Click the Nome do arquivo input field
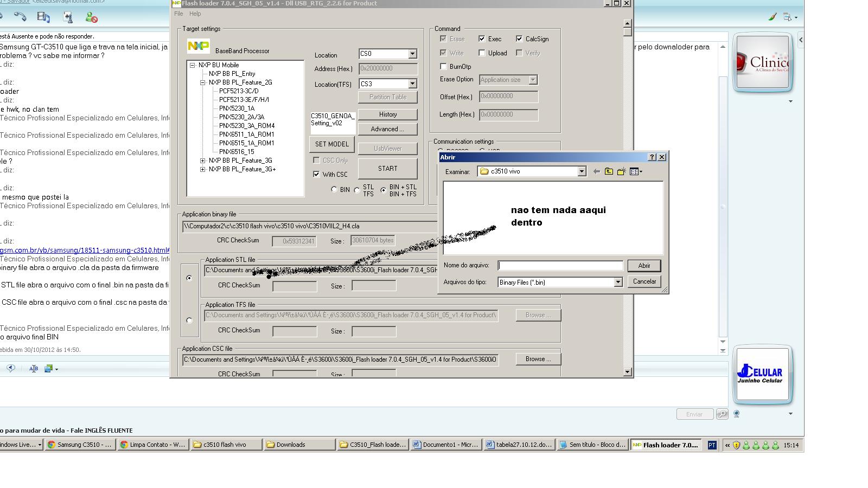 click(560, 266)
